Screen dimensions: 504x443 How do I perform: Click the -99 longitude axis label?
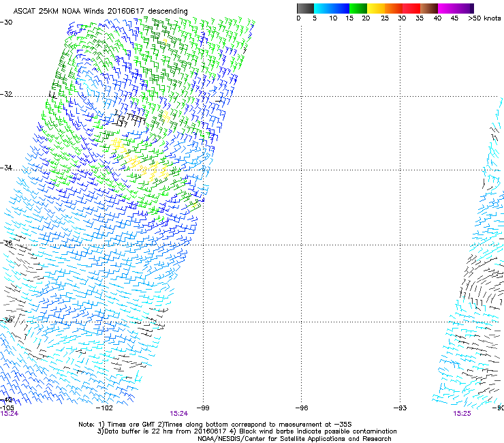(x=203, y=408)
